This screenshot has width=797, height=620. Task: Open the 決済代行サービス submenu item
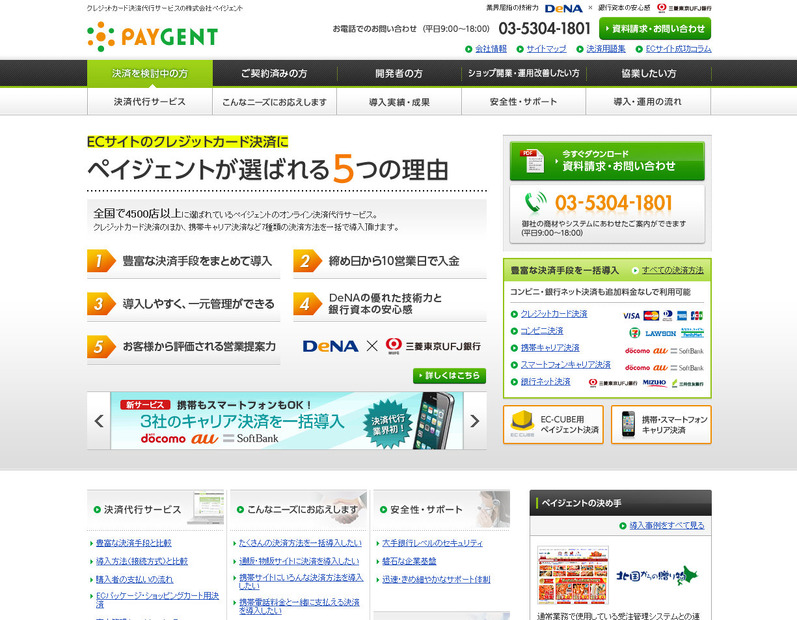click(x=149, y=102)
